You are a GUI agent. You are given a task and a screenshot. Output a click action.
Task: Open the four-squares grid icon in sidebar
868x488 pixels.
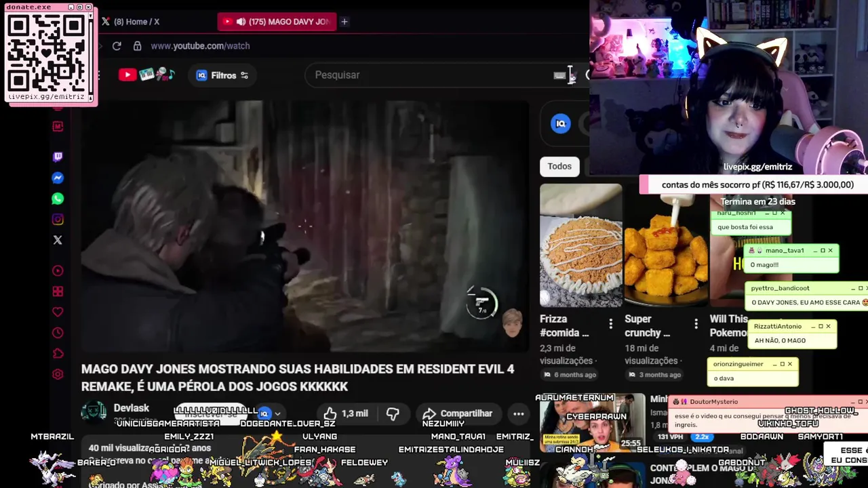click(58, 291)
